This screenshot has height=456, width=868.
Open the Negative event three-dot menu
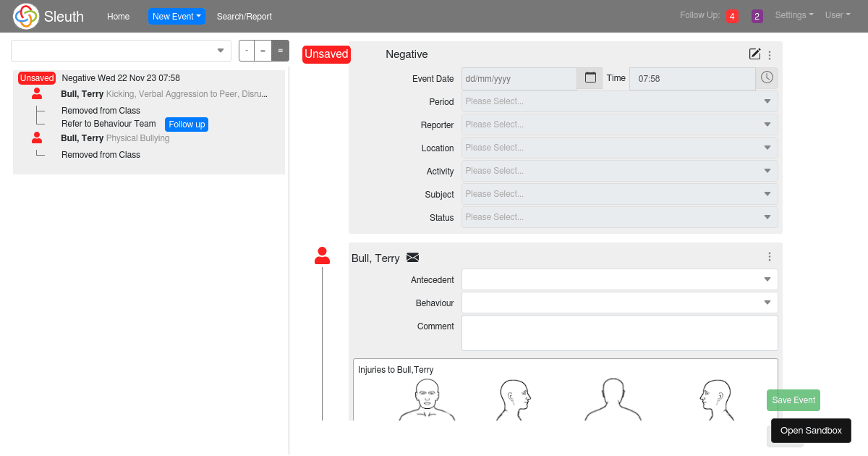(770, 55)
